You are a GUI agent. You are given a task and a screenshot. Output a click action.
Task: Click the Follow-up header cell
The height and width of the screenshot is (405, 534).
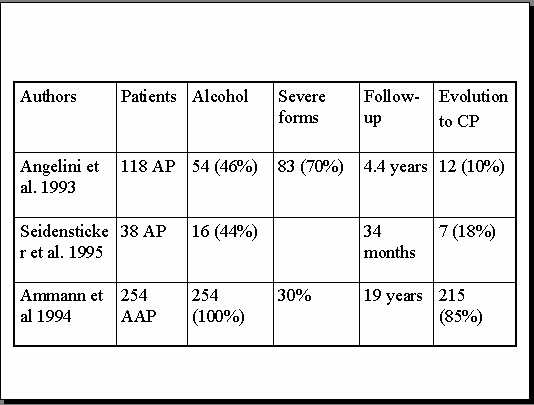(396, 117)
